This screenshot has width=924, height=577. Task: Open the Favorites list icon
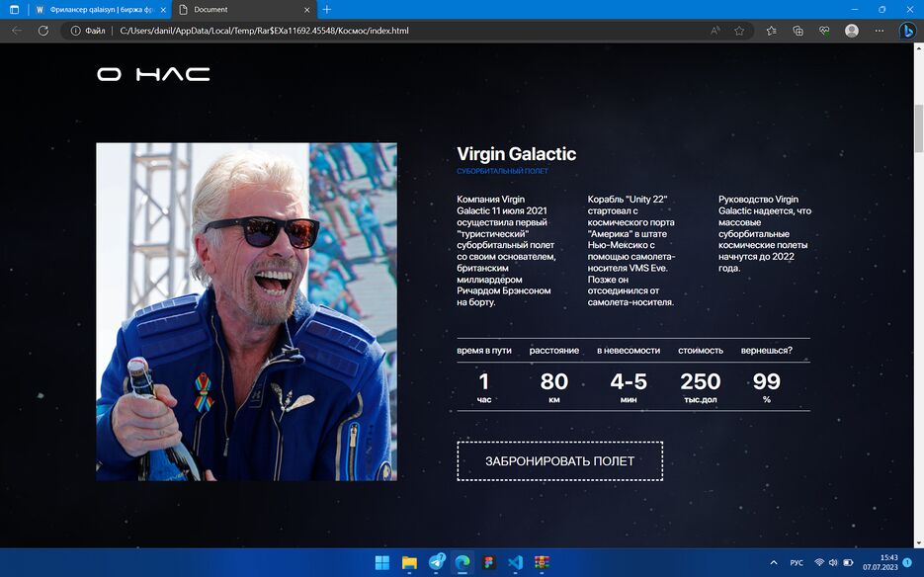(x=772, y=31)
